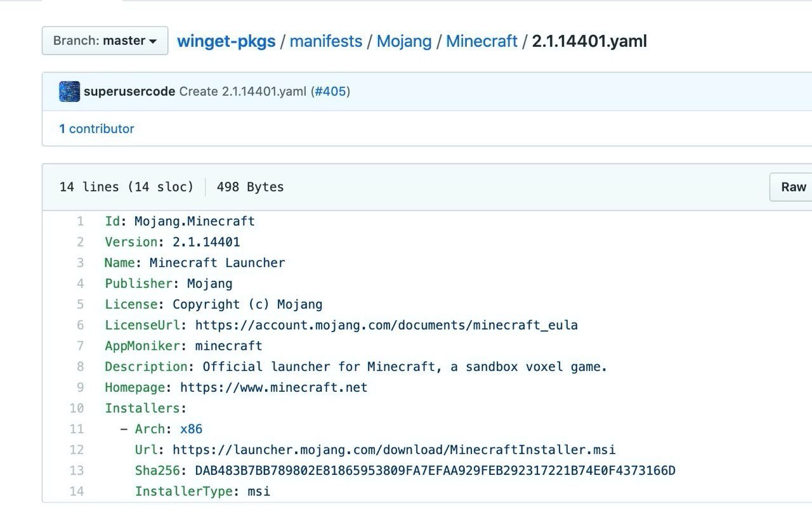Select line number 5

(x=81, y=304)
